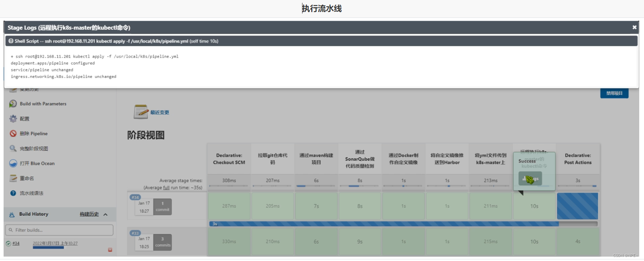Select the 215ms yml transfer cell of #33

pyautogui.click(x=491, y=242)
